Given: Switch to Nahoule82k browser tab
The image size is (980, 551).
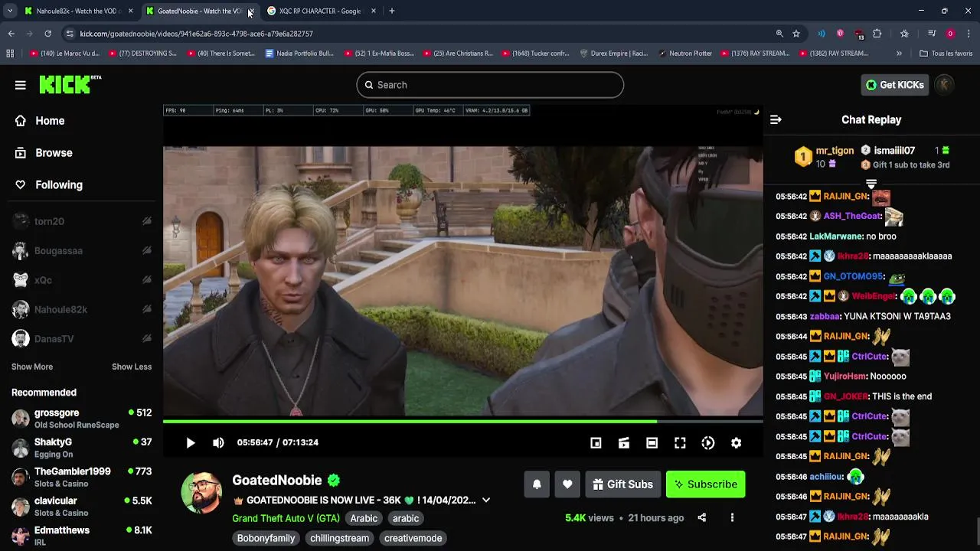Looking at the screenshot, I should 78,11.
